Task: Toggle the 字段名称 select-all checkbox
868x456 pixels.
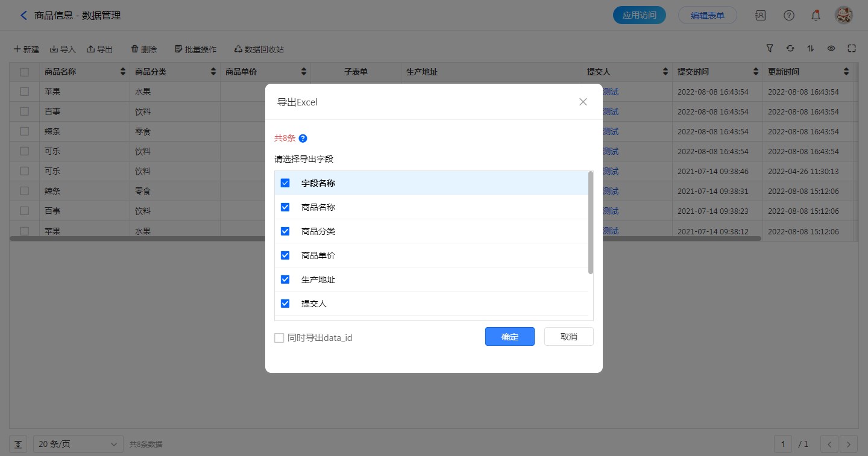Action: click(x=285, y=183)
